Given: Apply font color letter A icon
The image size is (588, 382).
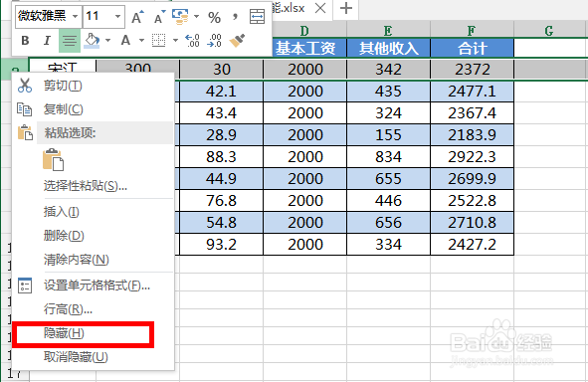Looking at the screenshot, I should 125,40.
